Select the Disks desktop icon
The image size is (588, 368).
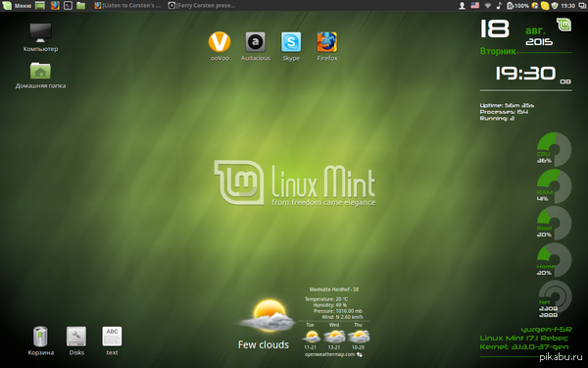76,341
